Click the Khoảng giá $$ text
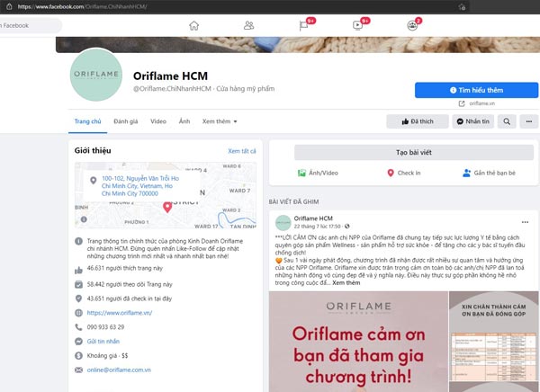Image resolution: width=540 pixels, height=392 pixels. click(107, 355)
